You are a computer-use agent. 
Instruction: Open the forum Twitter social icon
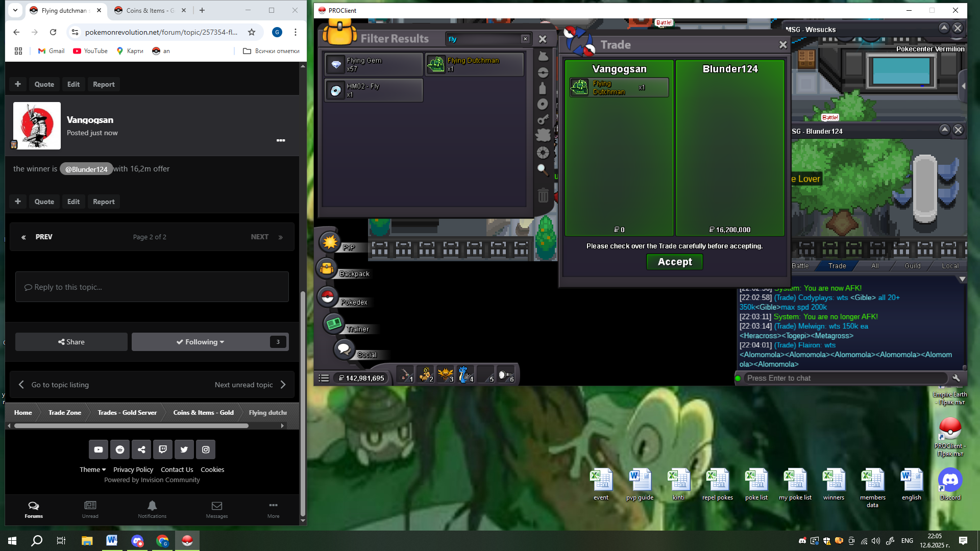tap(184, 449)
